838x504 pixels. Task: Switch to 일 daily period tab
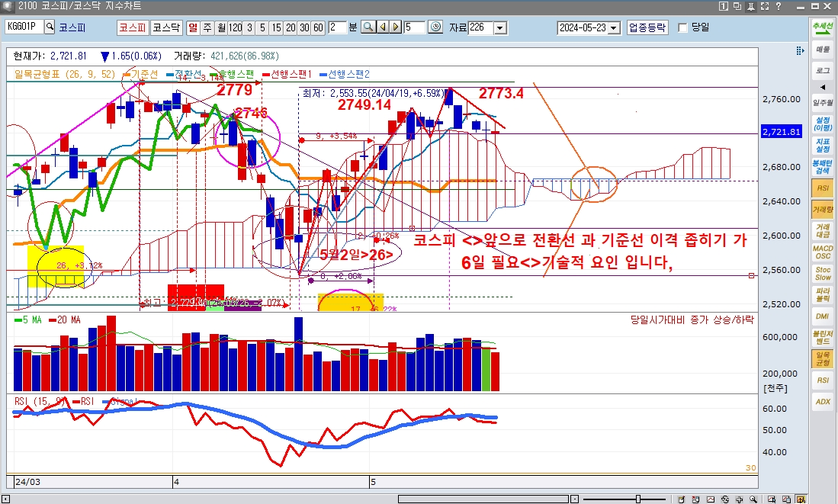click(x=193, y=27)
